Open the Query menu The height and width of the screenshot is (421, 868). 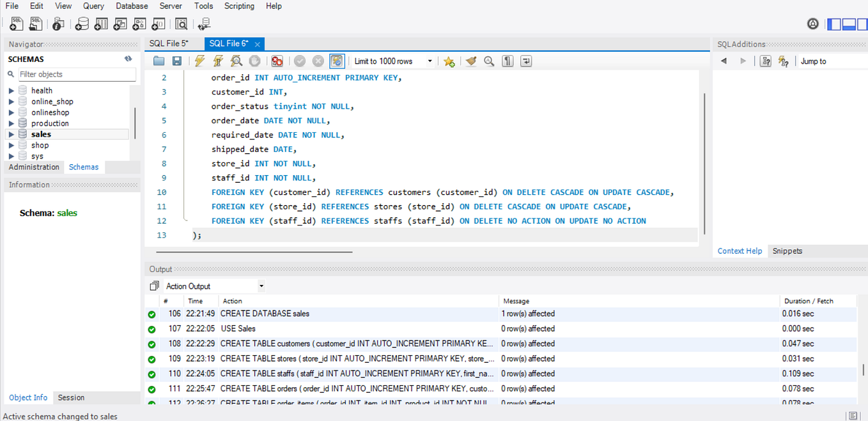point(93,6)
